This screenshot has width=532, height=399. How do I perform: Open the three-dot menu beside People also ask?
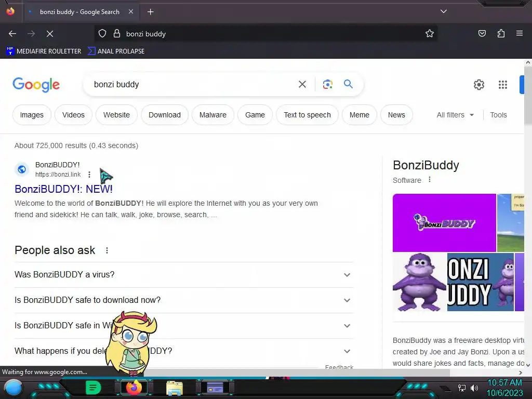coord(107,250)
